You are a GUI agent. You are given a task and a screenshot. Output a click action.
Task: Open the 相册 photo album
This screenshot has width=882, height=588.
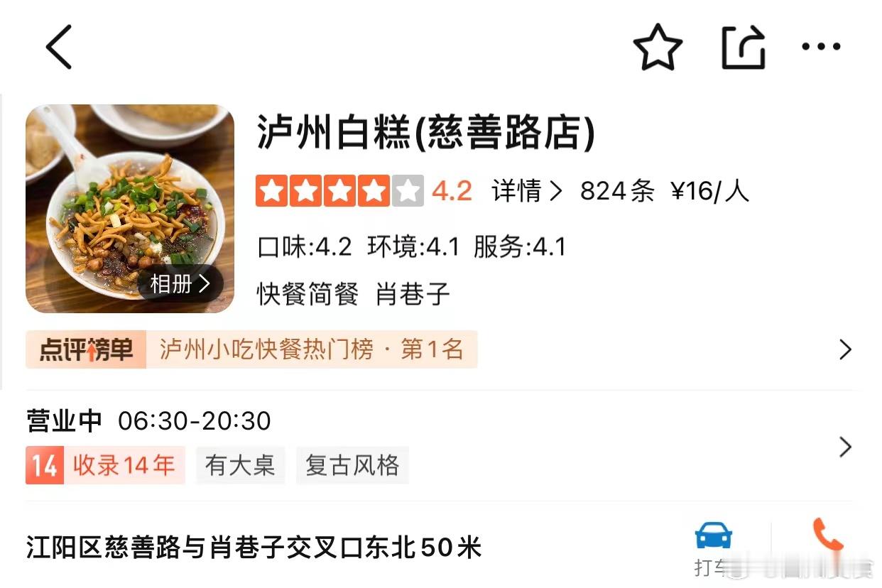(x=180, y=284)
